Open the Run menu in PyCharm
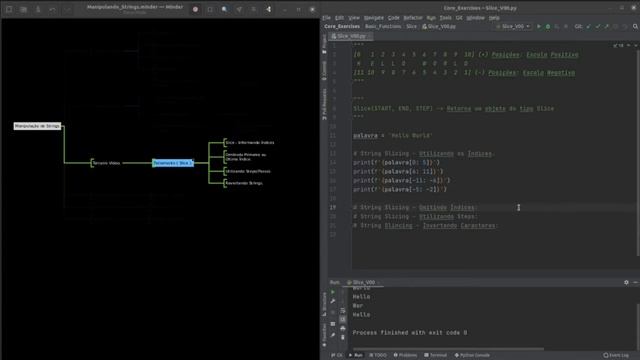This screenshot has height=360, width=640. (431, 18)
